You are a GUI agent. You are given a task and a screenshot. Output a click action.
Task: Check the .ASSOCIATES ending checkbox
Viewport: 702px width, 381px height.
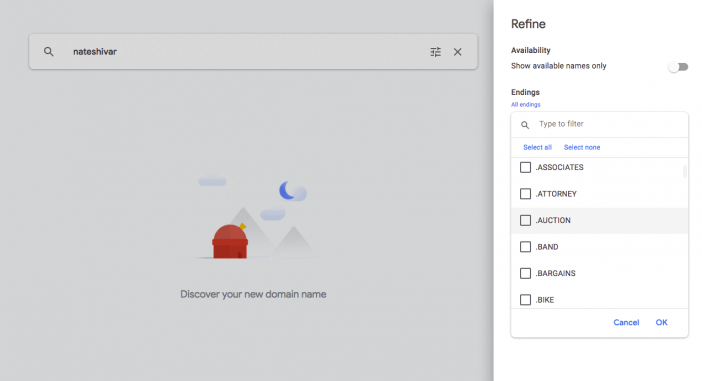525,167
